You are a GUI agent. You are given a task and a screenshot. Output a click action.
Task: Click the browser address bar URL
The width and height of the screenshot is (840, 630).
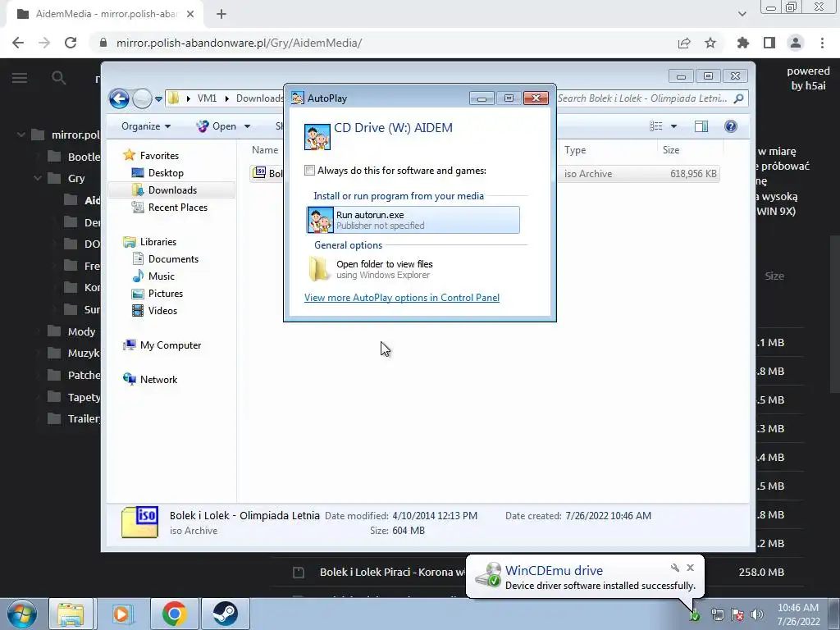[x=239, y=43]
